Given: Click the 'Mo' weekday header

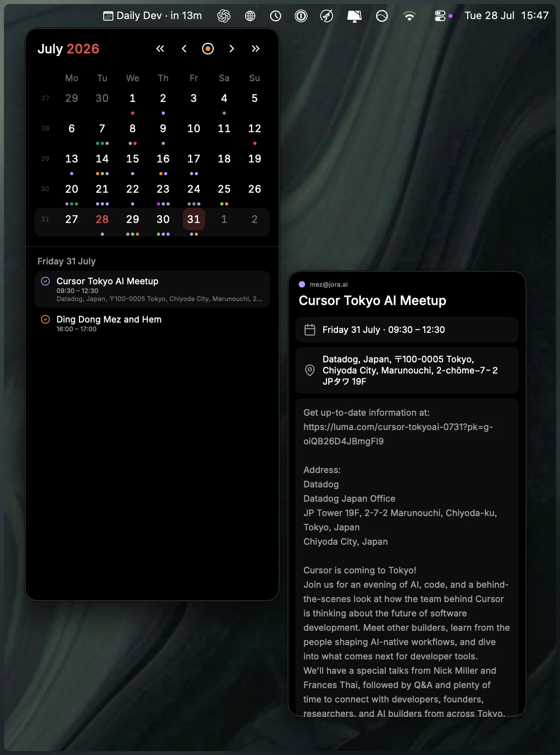Looking at the screenshot, I should pyautogui.click(x=72, y=78).
